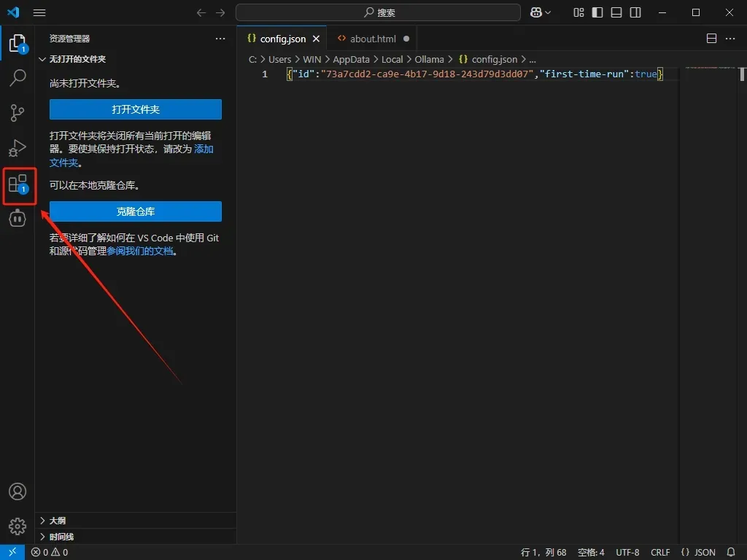Open the editor more actions ellipsis
Image resolution: width=747 pixels, height=560 pixels.
(x=730, y=39)
